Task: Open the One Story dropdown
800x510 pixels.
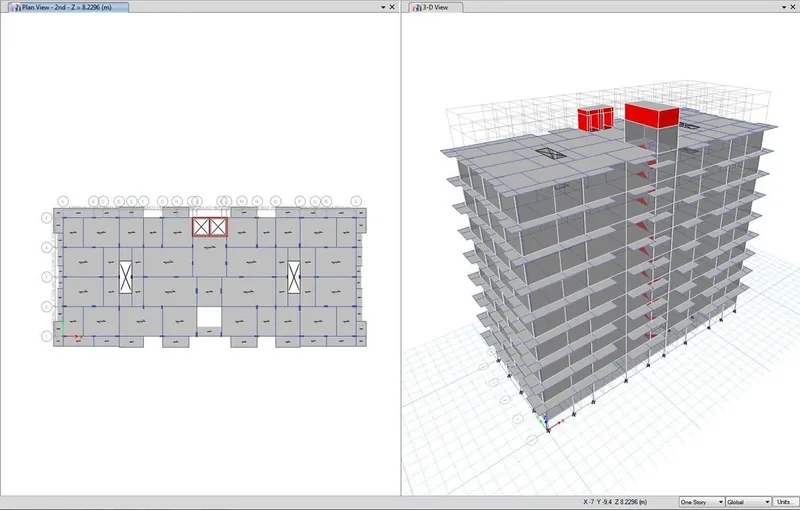Action: (702, 502)
